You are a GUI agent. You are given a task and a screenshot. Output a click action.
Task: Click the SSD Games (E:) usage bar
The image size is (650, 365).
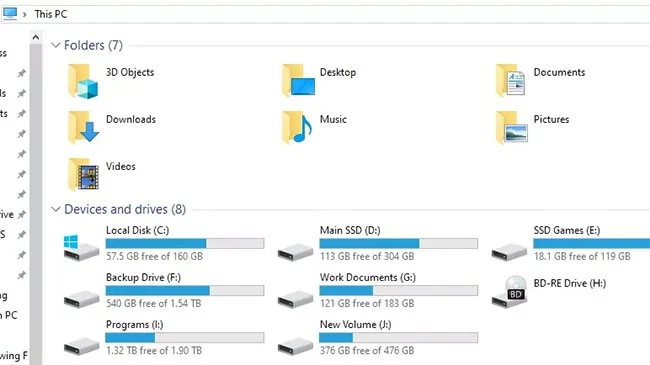(x=592, y=243)
